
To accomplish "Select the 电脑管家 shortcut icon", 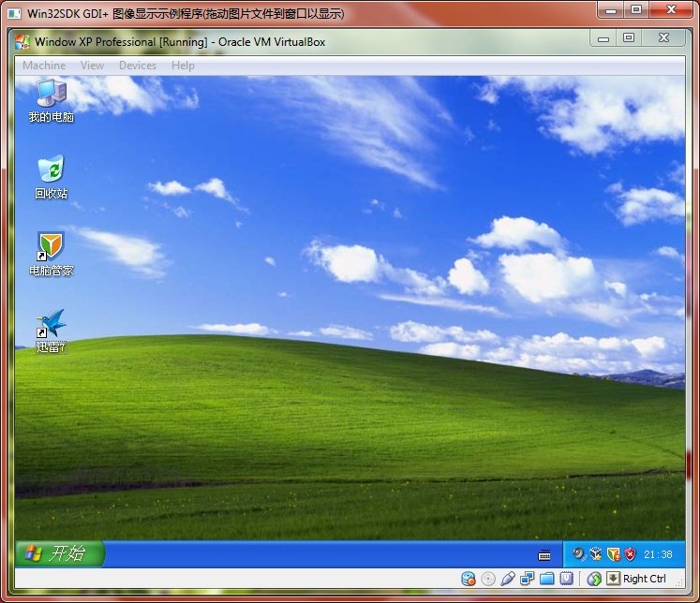I will (52, 254).
